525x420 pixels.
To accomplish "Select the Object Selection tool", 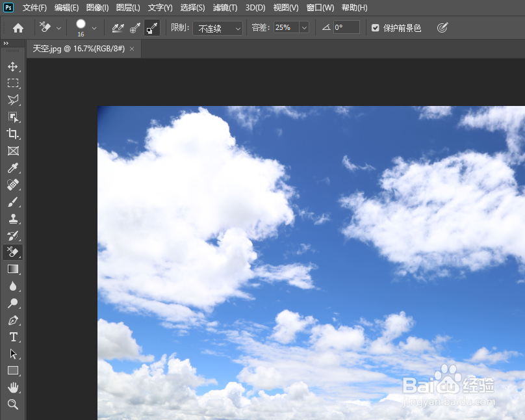I will pos(13,117).
